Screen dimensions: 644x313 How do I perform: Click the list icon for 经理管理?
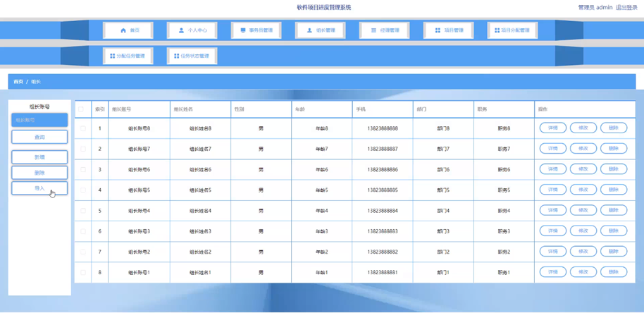point(373,30)
